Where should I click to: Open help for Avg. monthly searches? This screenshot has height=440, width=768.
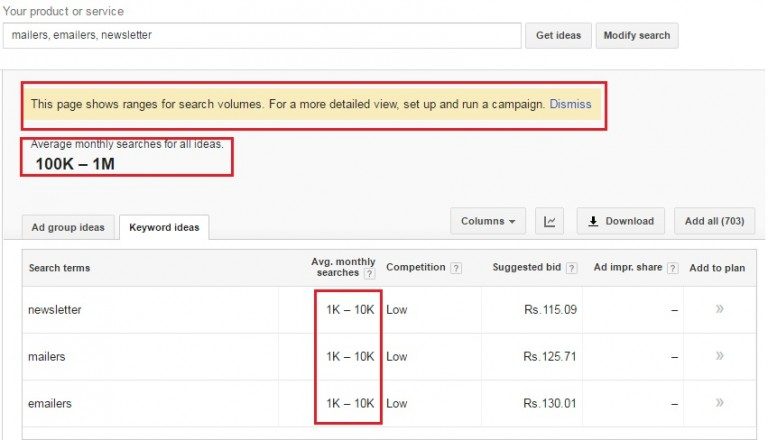(370, 274)
